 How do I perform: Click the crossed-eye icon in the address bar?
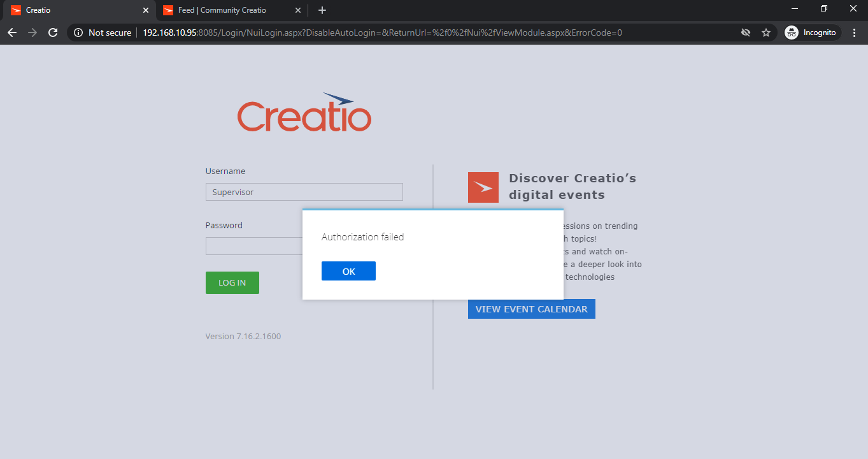click(745, 32)
